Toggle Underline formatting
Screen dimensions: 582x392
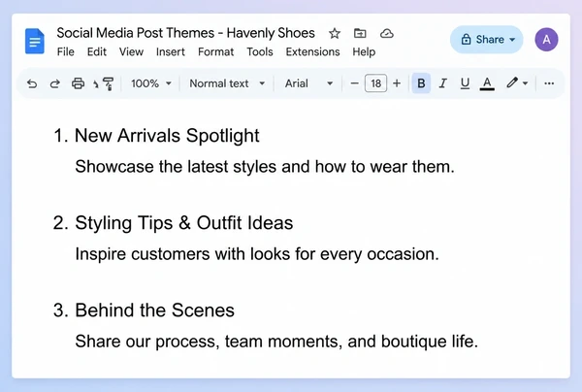465,83
